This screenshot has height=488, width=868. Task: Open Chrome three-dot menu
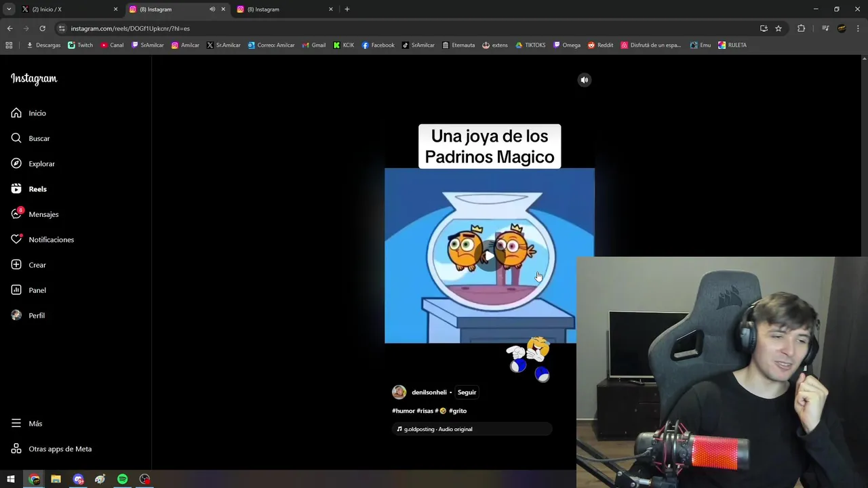(859, 28)
